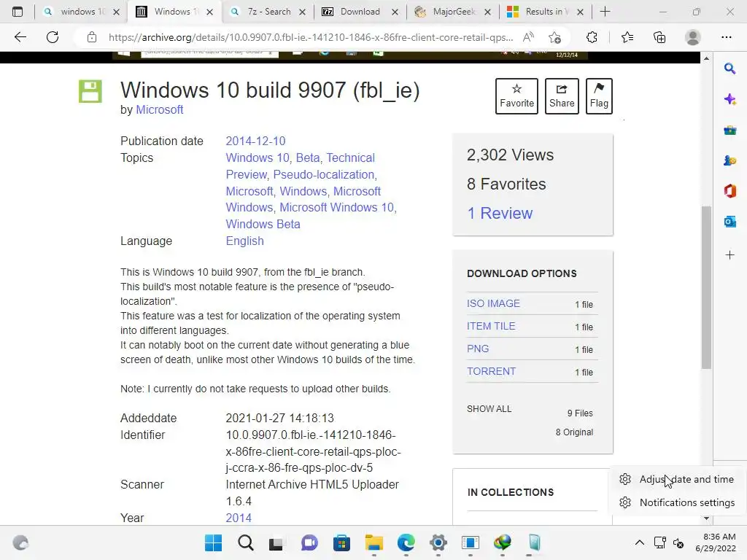The image size is (747, 560).
Task: Add a sidebar app with plus icon
Action: 729,255
